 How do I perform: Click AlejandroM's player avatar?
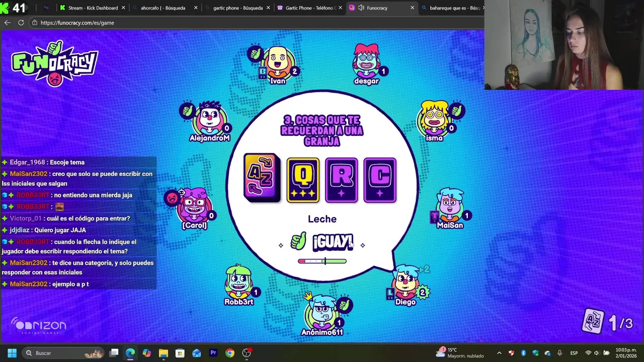[x=210, y=118]
